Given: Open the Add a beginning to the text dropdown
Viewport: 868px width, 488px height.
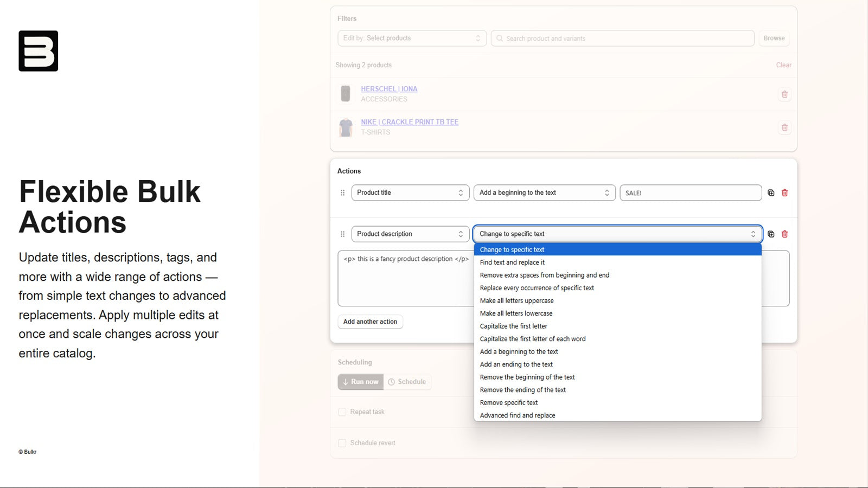Looking at the screenshot, I should (545, 193).
